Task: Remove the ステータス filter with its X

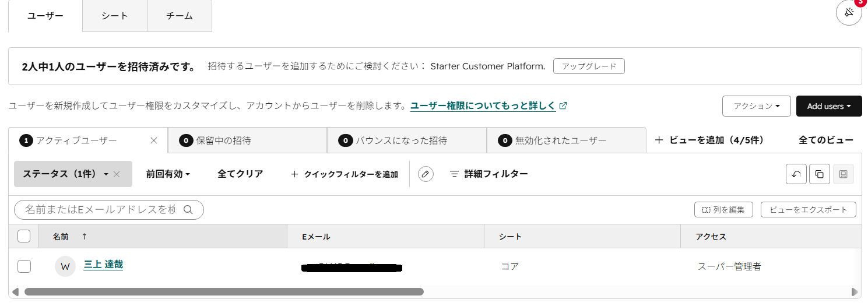Action: pos(117,174)
